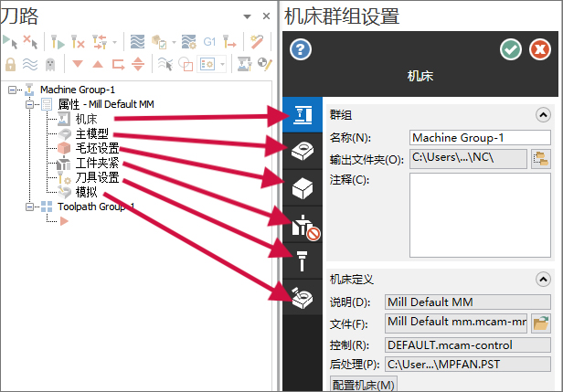Select the 毛坯设置 tree item
563x392 pixels.
click(97, 148)
